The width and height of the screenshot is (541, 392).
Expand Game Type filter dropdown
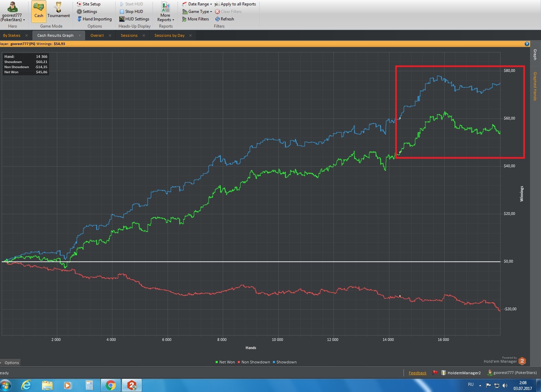(x=197, y=12)
